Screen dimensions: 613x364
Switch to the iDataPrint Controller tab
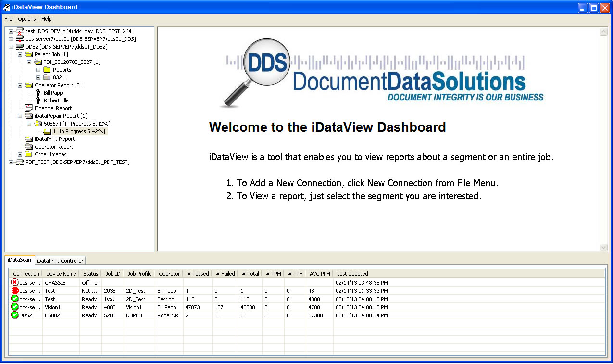coord(60,261)
